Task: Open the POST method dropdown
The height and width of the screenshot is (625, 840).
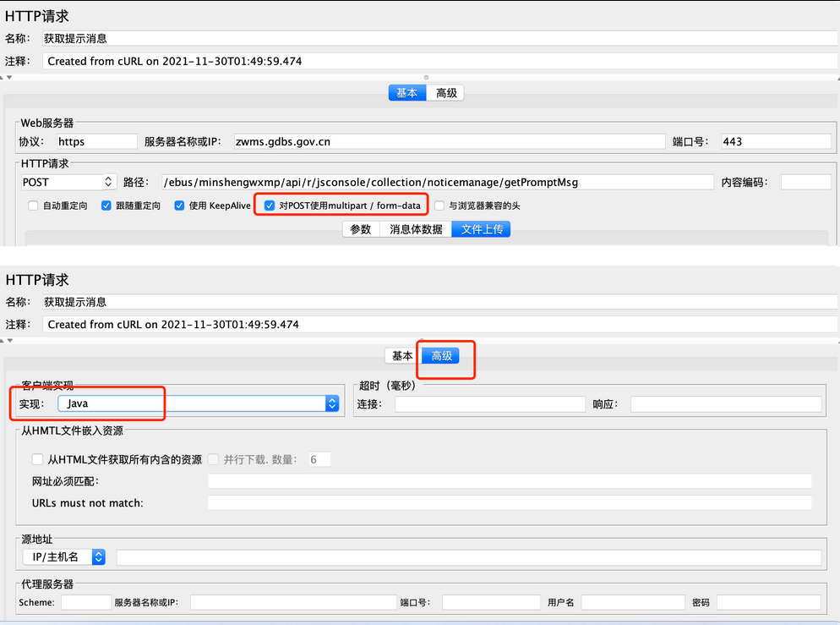Action: click(x=68, y=182)
